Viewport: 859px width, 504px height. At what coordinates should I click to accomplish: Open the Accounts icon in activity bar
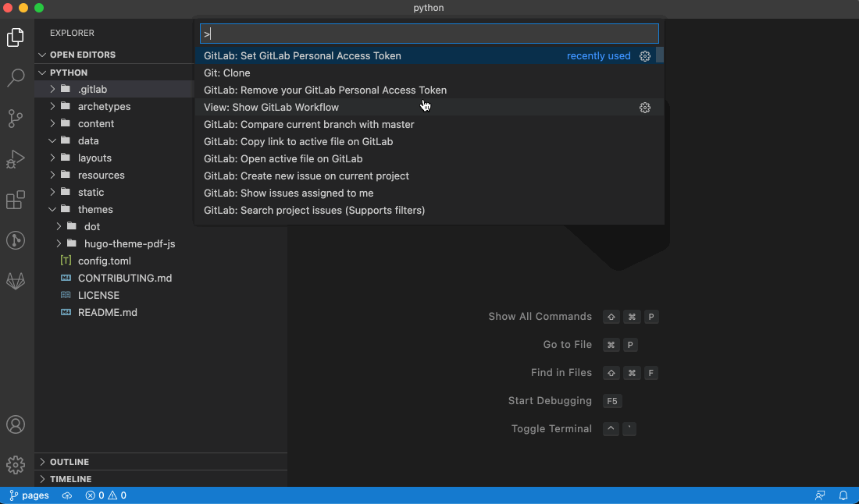pos(16,424)
